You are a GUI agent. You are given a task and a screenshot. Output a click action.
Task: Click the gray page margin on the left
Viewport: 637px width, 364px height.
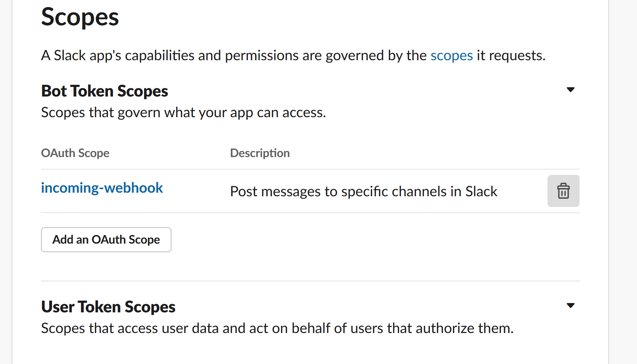(x=6, y=178)
